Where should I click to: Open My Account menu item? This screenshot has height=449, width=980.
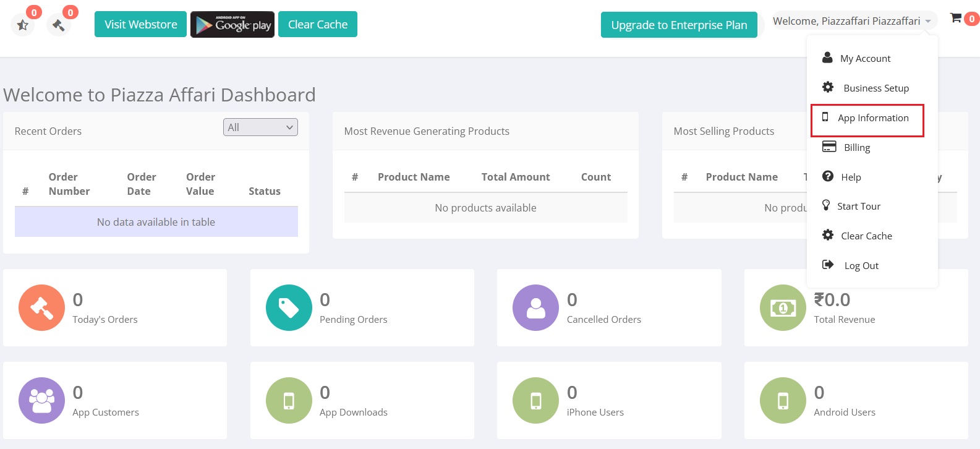(x=864, y=59)
